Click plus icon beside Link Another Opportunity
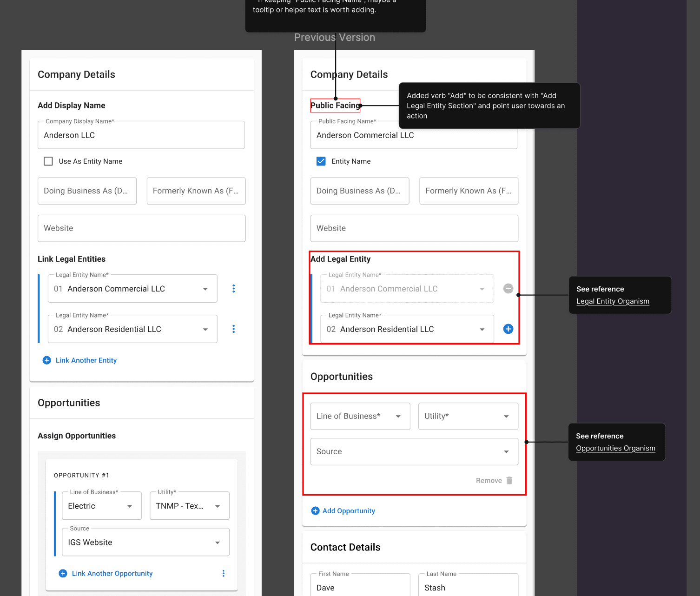Viewport: 700px width, 596px height. tap(63, 574)
